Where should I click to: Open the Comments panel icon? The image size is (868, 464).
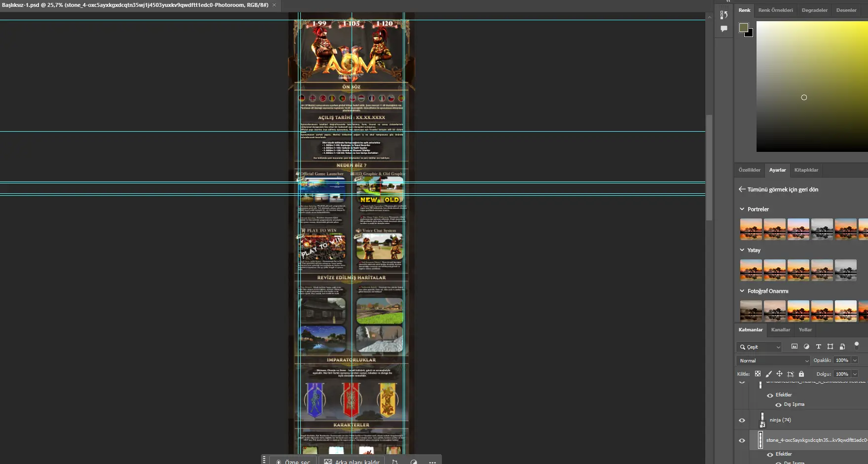click(723, 29)
